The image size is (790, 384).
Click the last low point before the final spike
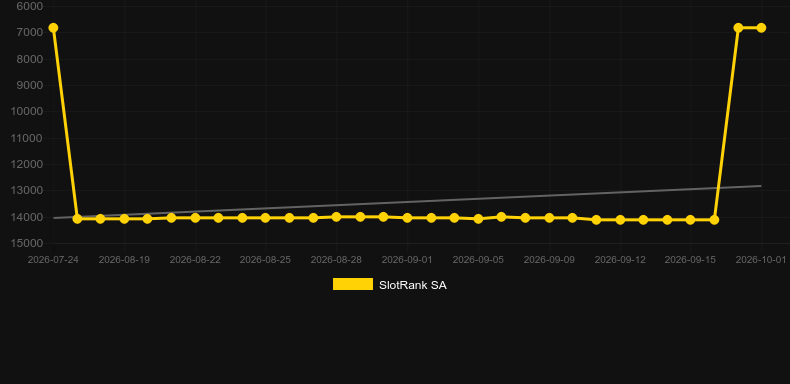pos(714,220)
